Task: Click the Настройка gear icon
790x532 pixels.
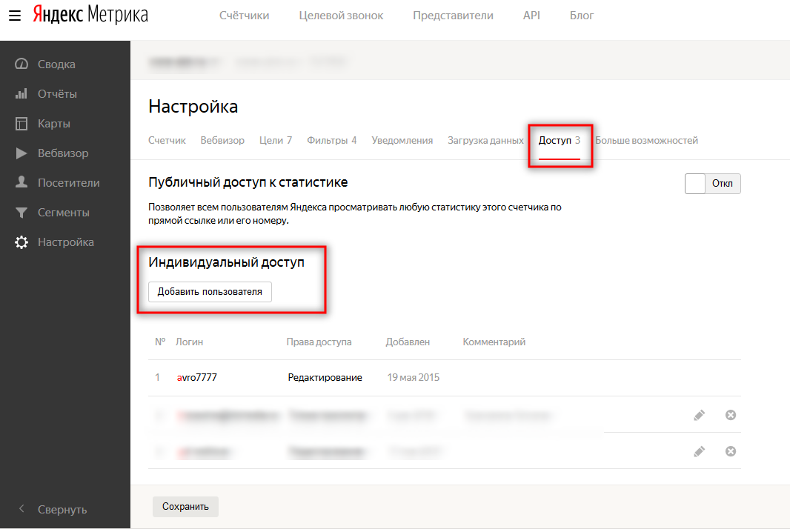Action: [21, 242]
